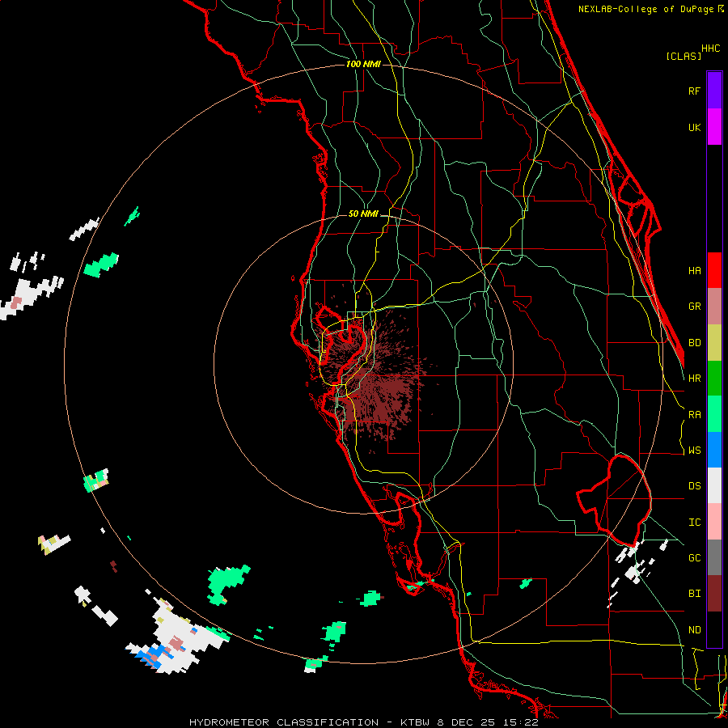Click the BD yellow legend swatch
The image size is (728, 728).
click(714, 343)
